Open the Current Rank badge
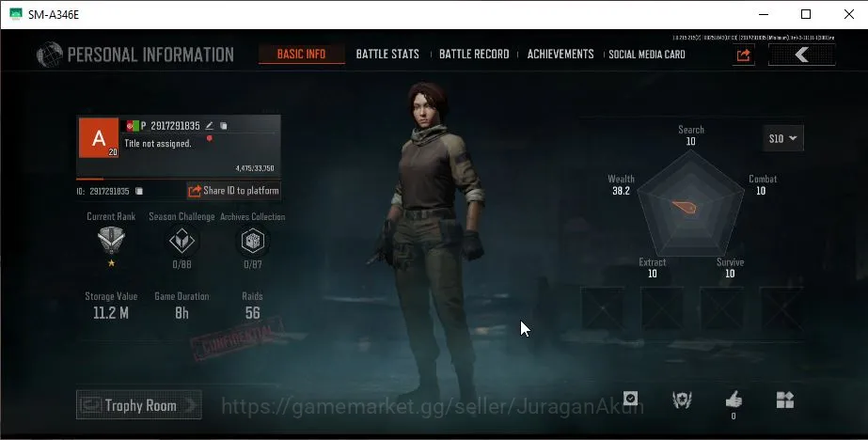The image size is (868, 440). [111, 241]
